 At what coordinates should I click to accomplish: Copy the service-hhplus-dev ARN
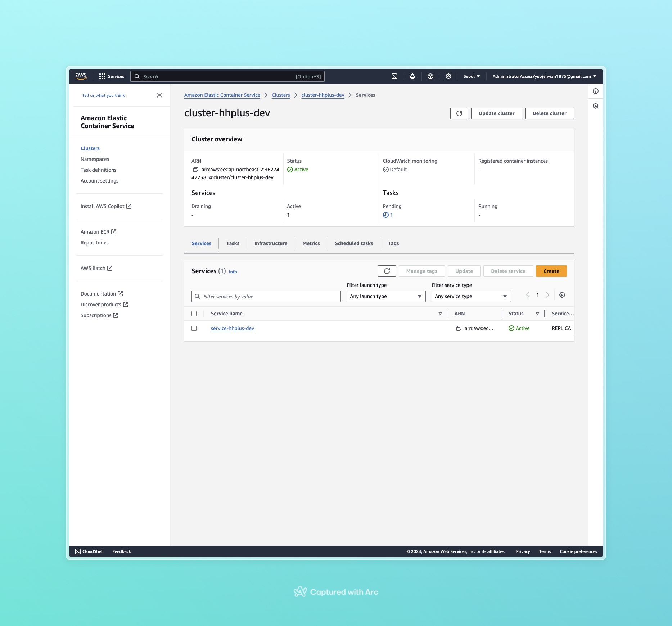point(459,328)
